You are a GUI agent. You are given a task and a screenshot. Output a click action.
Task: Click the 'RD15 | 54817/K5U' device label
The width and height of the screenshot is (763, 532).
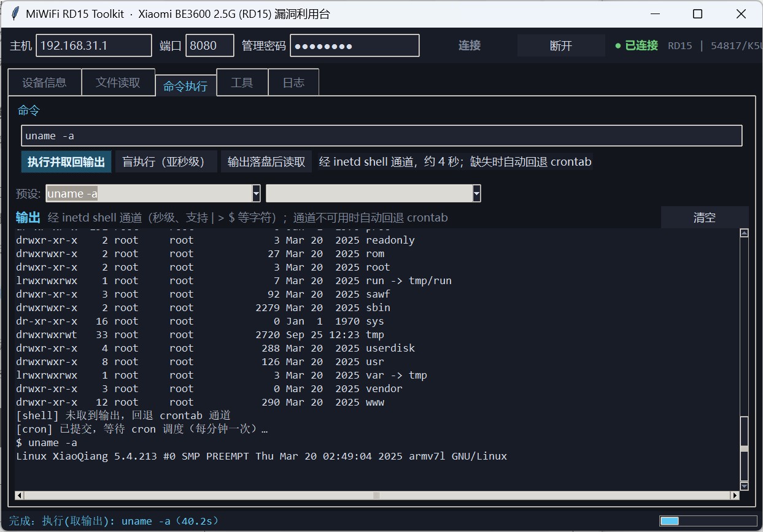point(714,45)
